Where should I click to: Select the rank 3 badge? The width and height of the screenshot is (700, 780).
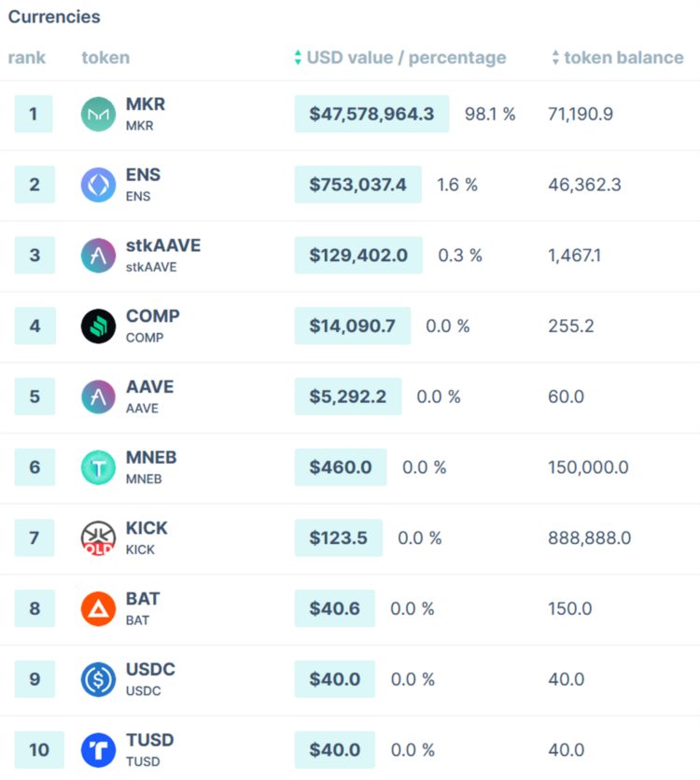35,256
